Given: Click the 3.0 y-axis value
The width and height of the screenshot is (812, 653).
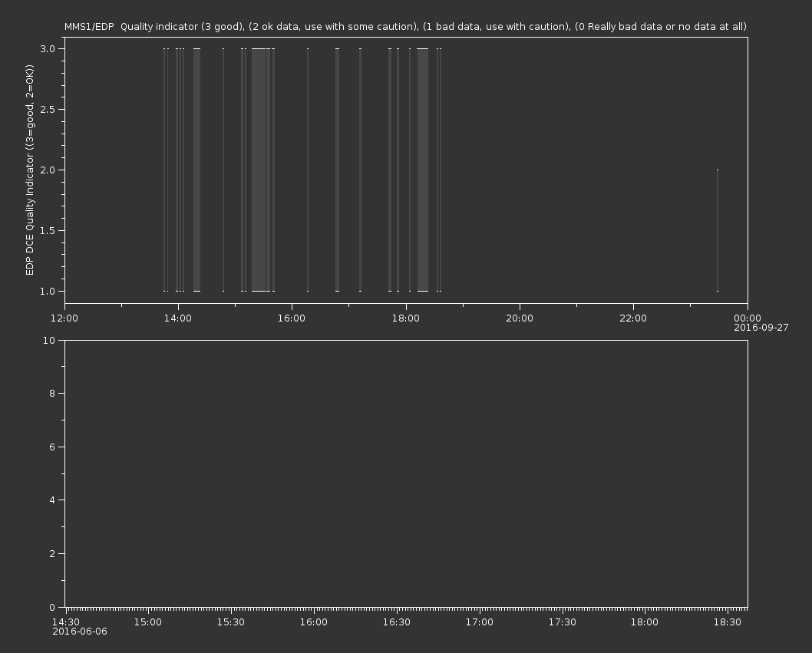Looking at the screenshot, I should (x=48, y=48).
